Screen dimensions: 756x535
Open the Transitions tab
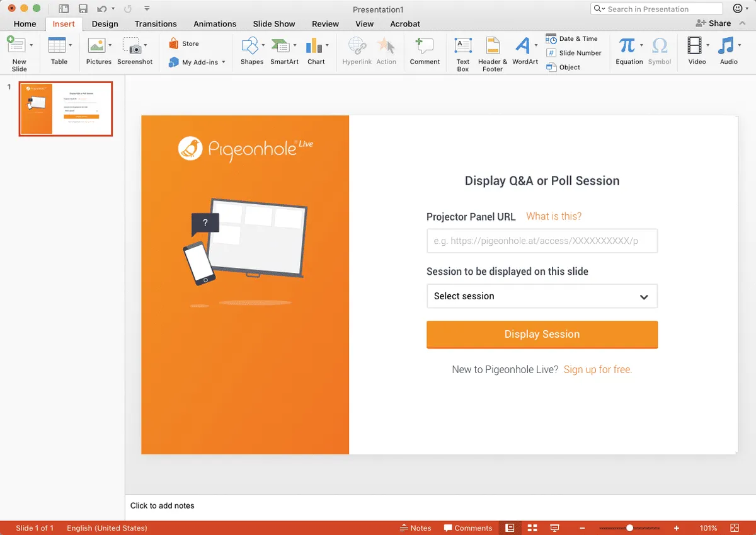pyautogui.click(x=156, y=24)
